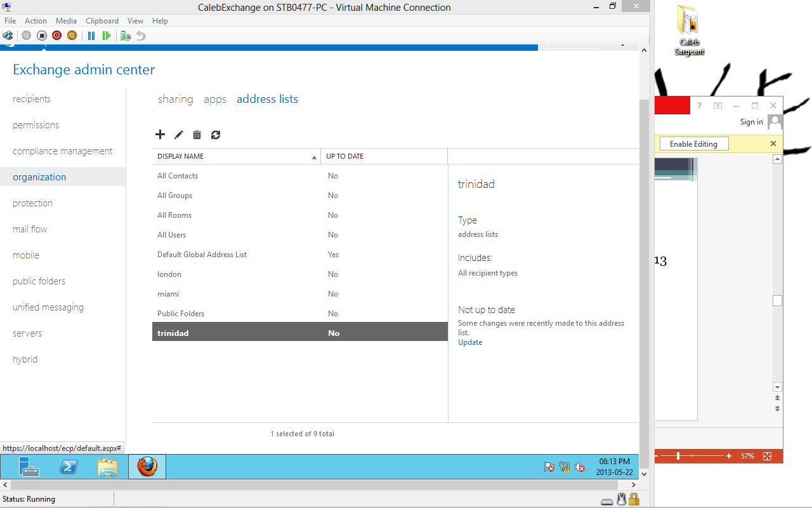This screenshot has height=508, width=812.
Task: Click the red Shut Down VM icon
Action: [56, 36]
